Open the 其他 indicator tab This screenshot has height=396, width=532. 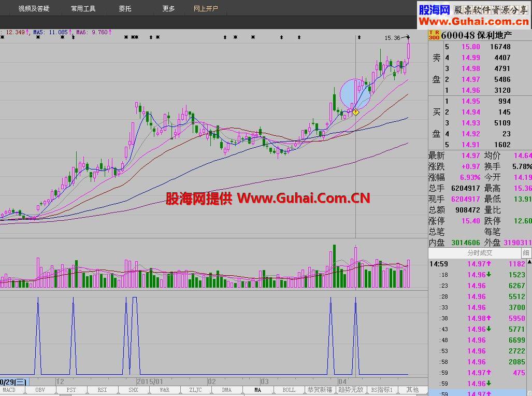point(412,390)
